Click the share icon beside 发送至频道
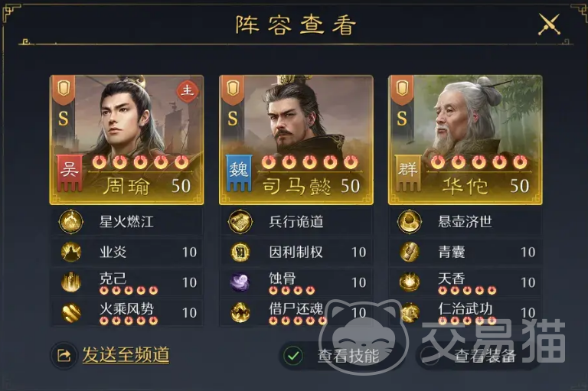 point(64,355)
